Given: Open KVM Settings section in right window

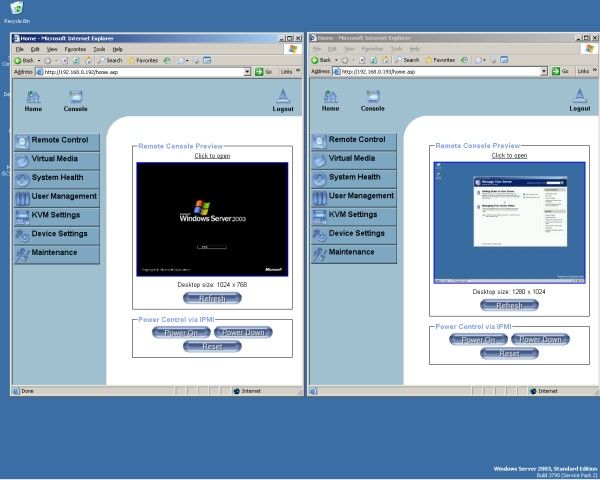Looking at the screenshot, I should point(354,216).
